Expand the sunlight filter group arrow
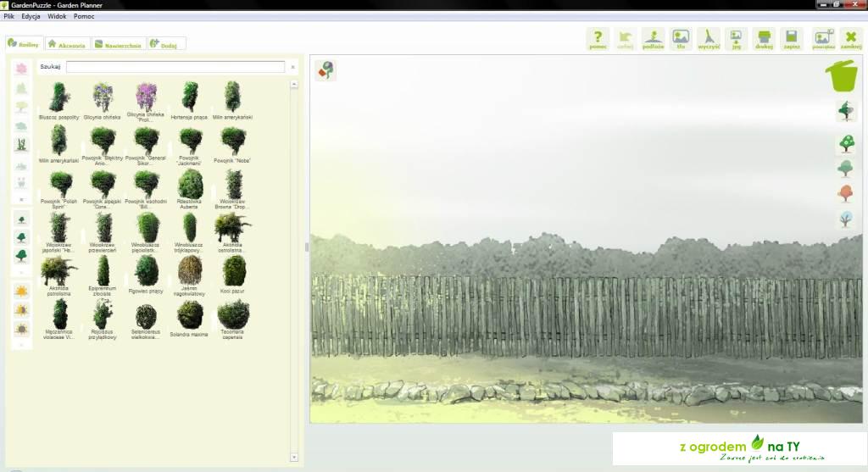This screenshot has height=472, width=868. (22, 345)
